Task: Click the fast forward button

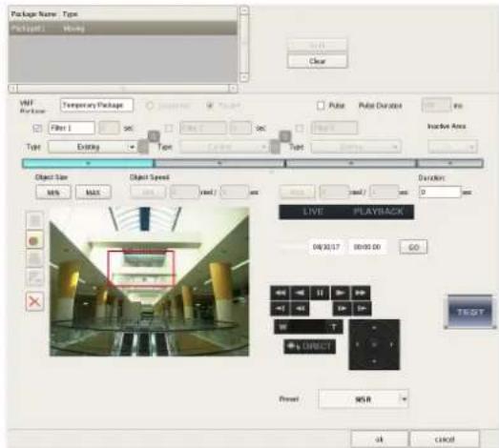Action: [x=361, y=293]
